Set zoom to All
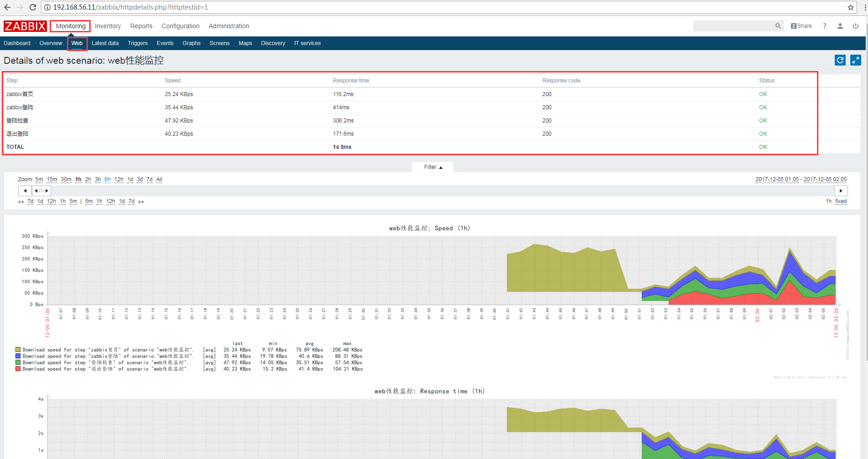 pyautogui.click(x=159, y=179)
